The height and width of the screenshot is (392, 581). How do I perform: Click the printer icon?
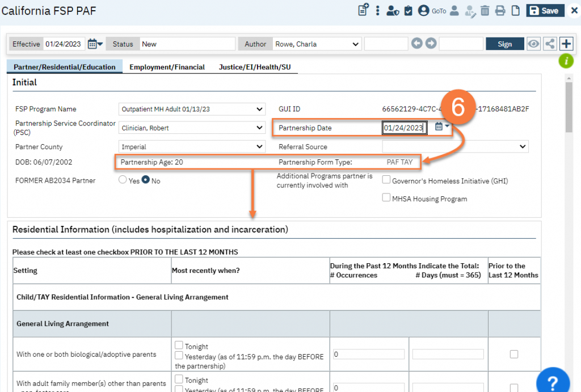tap(500, 11)
